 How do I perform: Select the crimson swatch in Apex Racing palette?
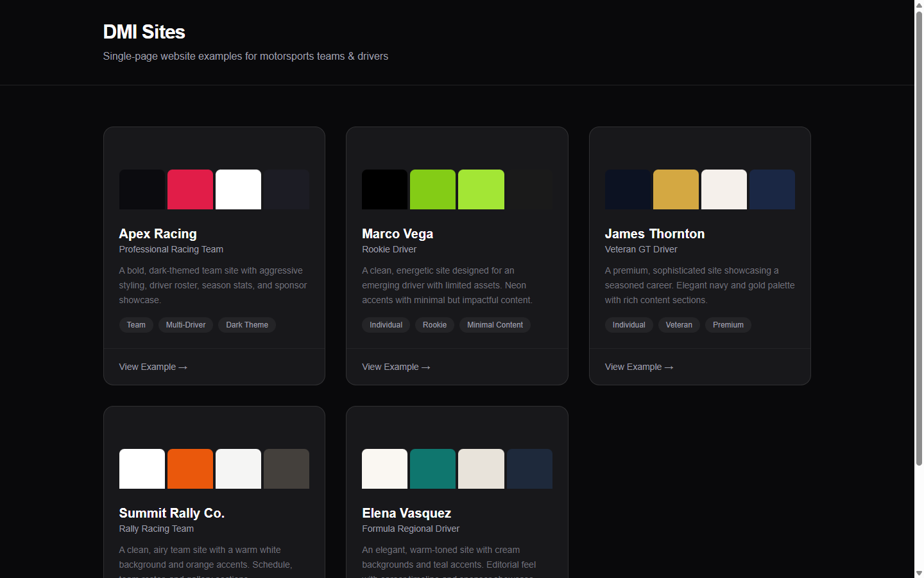(190, 189)
